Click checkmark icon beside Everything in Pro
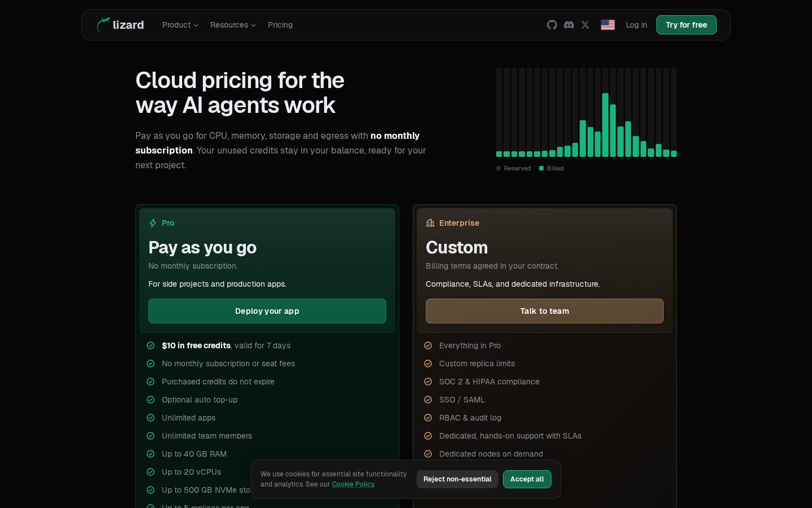The width and height of the screenshot is (812, 508). pos(428,345)
